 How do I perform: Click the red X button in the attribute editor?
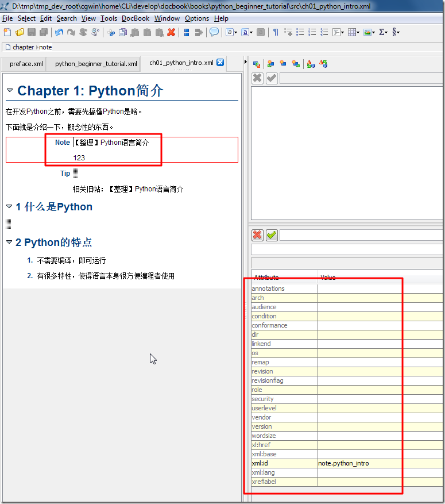(257, 235)
